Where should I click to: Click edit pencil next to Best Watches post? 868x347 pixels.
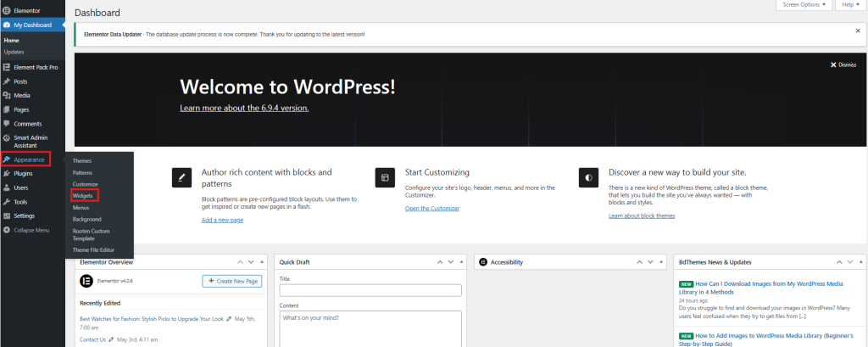click(229, 319)
